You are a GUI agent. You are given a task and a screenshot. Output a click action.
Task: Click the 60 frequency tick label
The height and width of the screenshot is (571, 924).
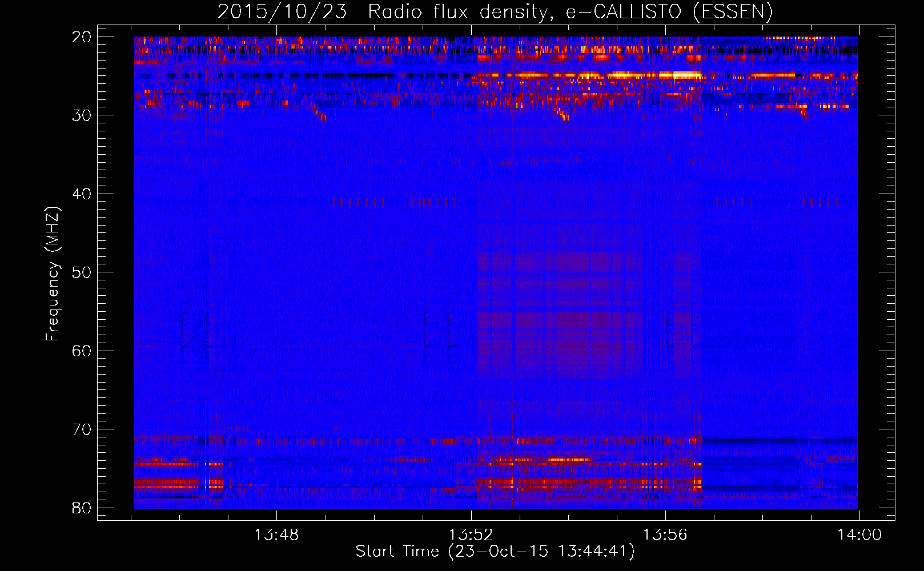[x=82, y=351]
